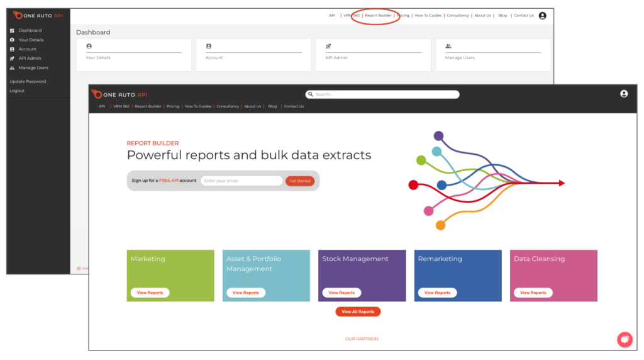Image resolution: width=644 pixels, height=360 pixels.
Task: View Reports for Remarketing
Action: (x=437, y=293)
